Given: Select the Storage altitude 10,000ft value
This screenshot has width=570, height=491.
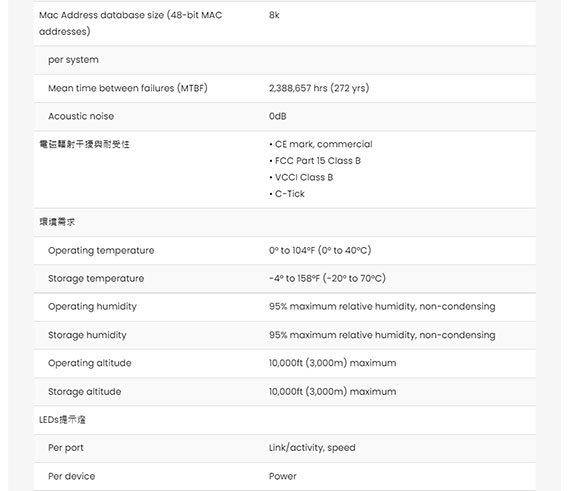Looking at the screenshot, I should point(332,391).
